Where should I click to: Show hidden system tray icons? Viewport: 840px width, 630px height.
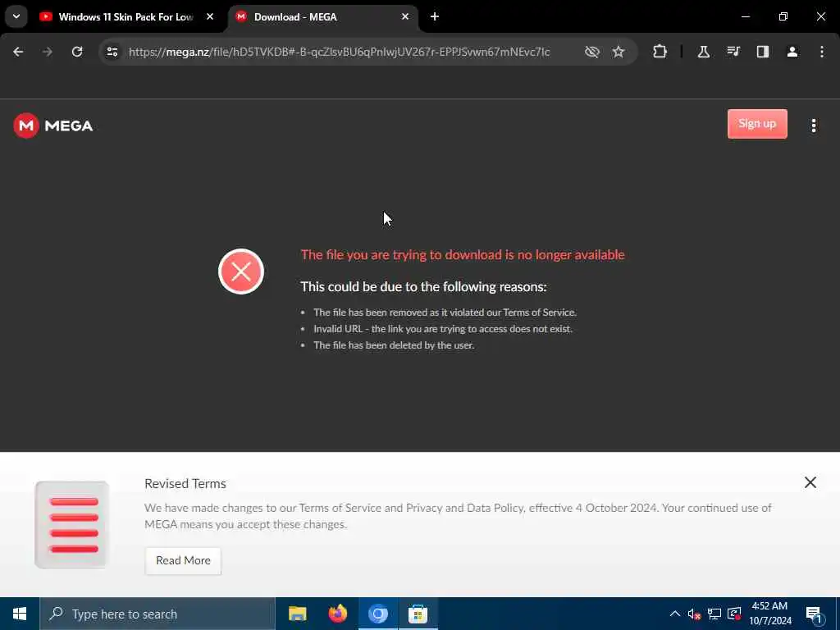click(x=675, y=614)
